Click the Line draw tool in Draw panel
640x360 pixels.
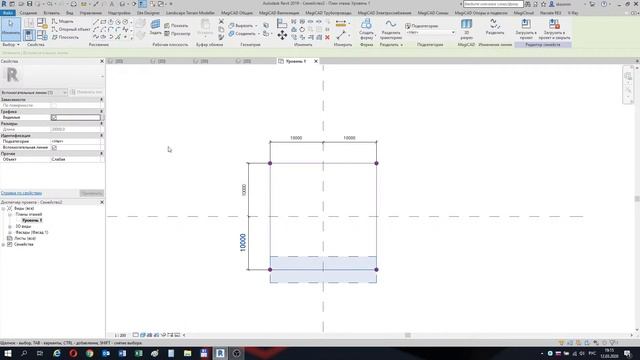pyautogui.click(x=96, y=22)
